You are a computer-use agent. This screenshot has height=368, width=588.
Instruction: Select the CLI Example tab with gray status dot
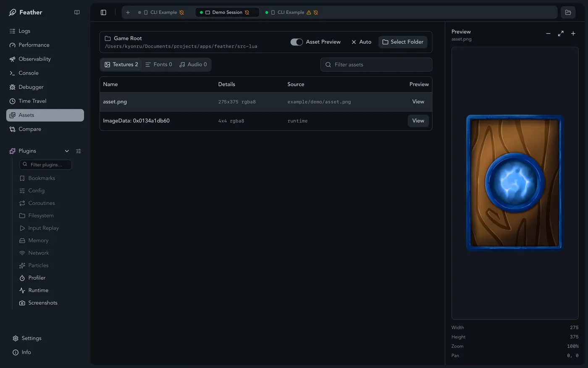(x=161, y=12)
